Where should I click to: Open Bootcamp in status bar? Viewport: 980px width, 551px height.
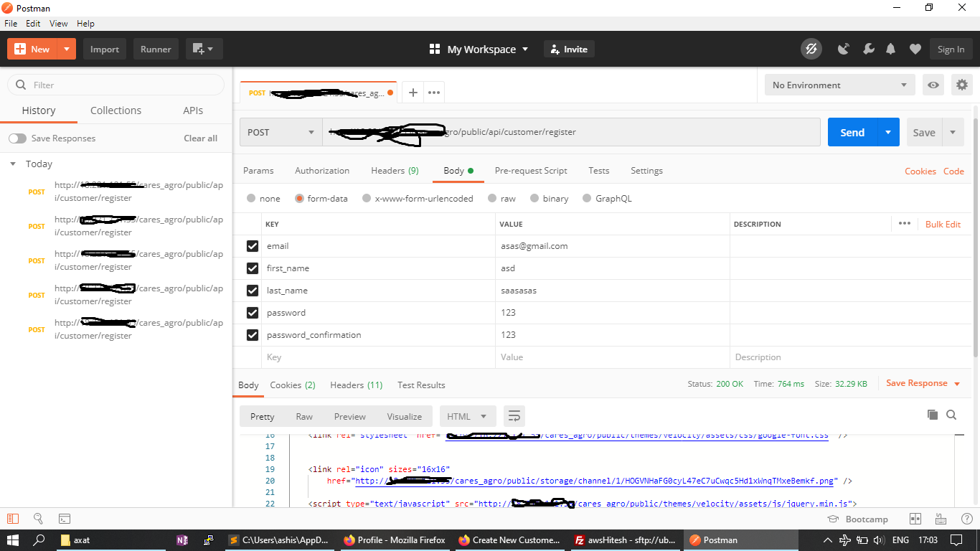[x=858, y=519]
